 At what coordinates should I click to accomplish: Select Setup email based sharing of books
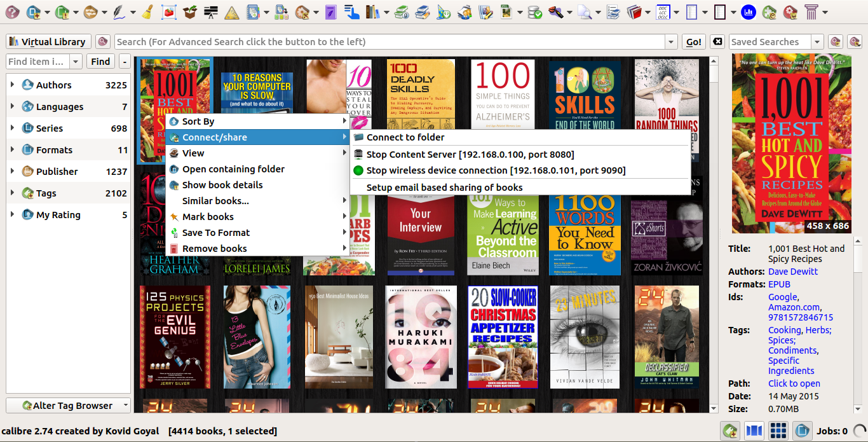(520, 188)
